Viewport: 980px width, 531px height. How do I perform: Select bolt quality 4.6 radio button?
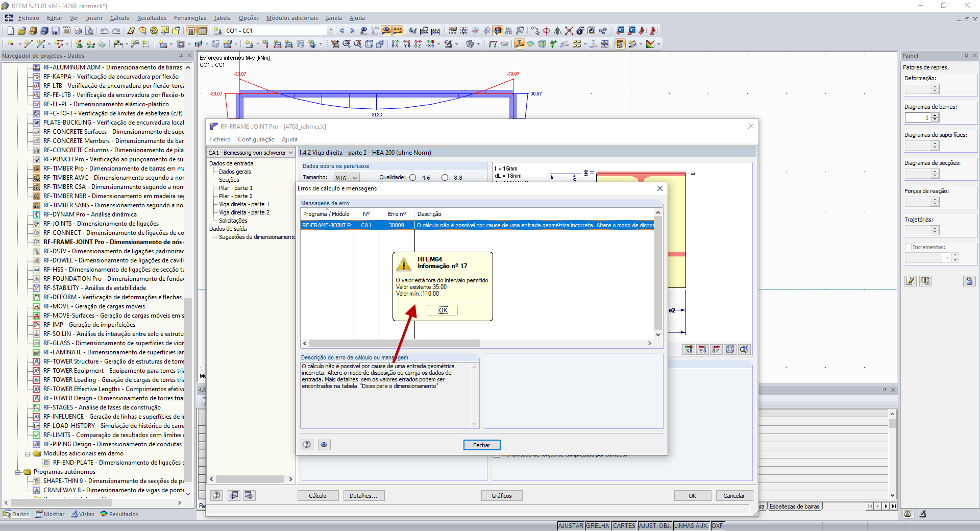point(412,178)
